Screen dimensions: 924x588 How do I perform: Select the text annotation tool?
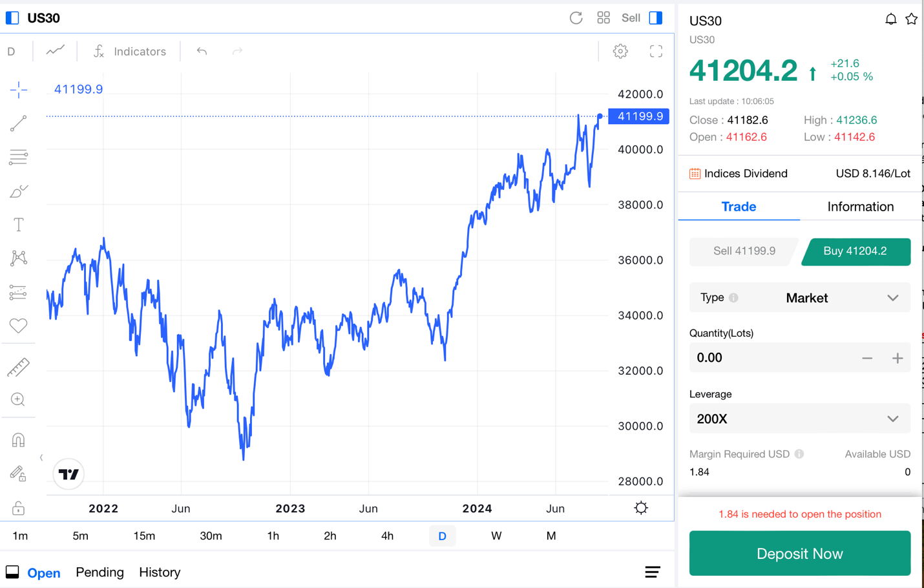(x=19, y=225)
